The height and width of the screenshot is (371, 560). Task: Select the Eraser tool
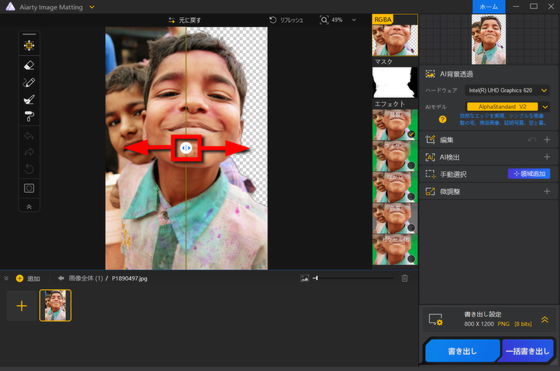pos(29,65)
